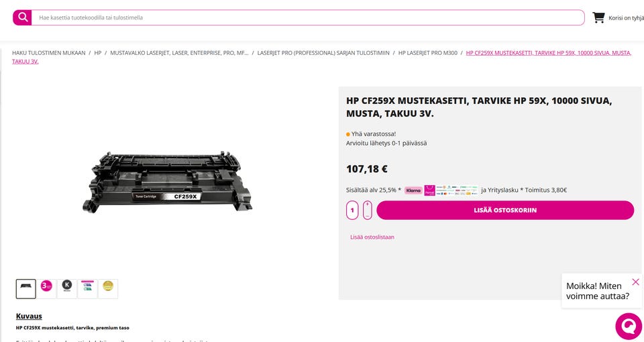Select the 3-year warranty badge thumbnail

pyautogui.click(x=46, y=288)
